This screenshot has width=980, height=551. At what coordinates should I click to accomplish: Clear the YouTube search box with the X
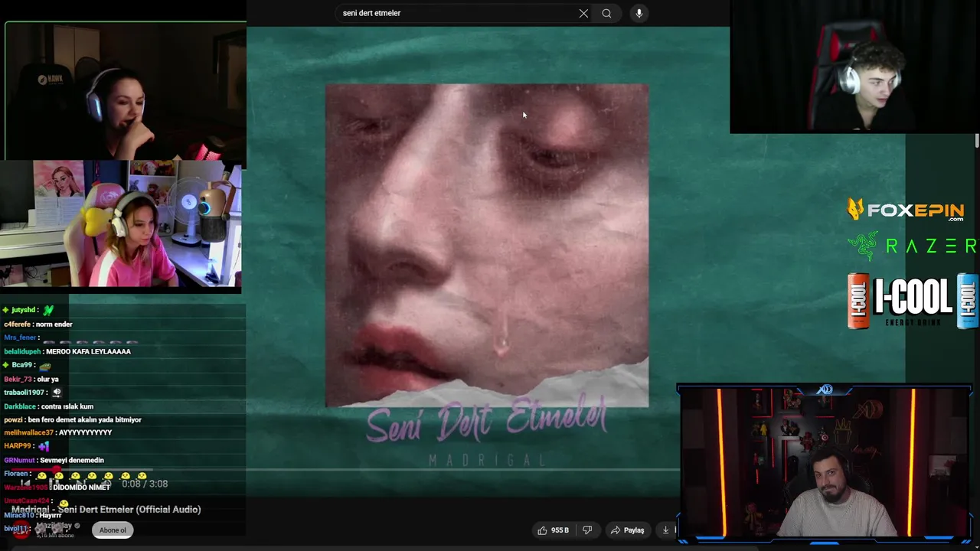(x=583, y=13)
